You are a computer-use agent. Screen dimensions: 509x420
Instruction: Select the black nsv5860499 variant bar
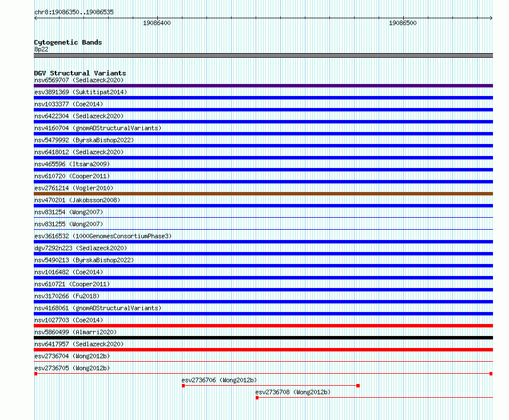point(263,338)
